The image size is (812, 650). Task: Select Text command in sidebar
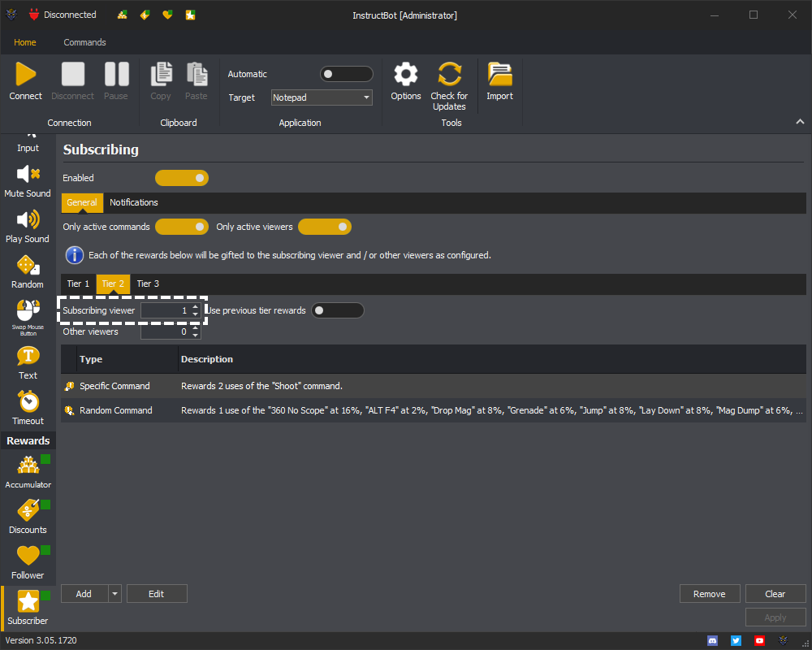click(x=28, y=364)
